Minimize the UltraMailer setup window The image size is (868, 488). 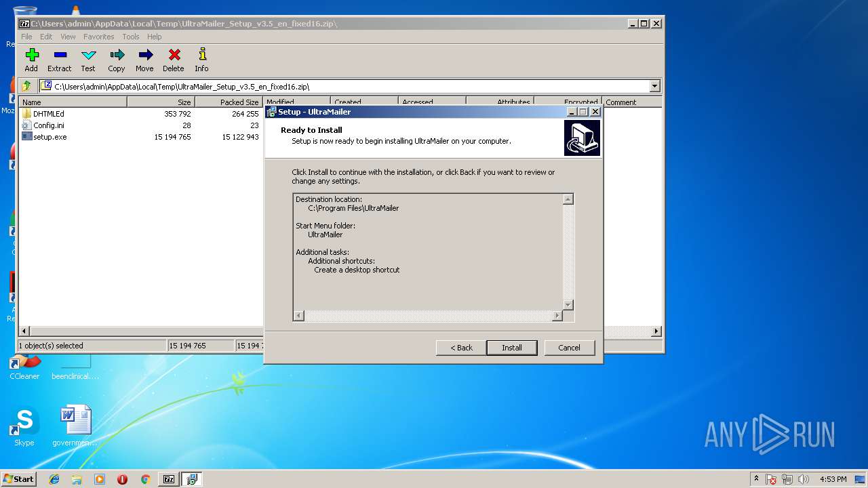click(x=572, y=112)
